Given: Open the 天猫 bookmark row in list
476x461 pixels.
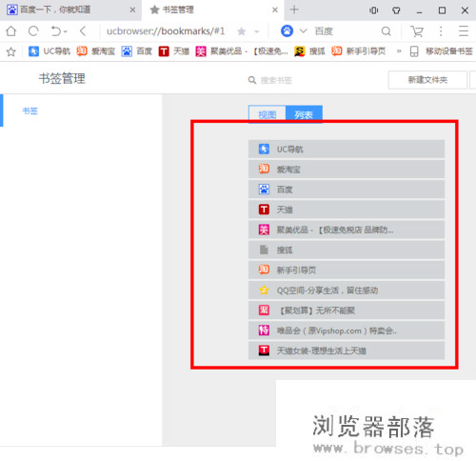Looking at the screenshot, I should pyautogui.click(x=347, y=210).
